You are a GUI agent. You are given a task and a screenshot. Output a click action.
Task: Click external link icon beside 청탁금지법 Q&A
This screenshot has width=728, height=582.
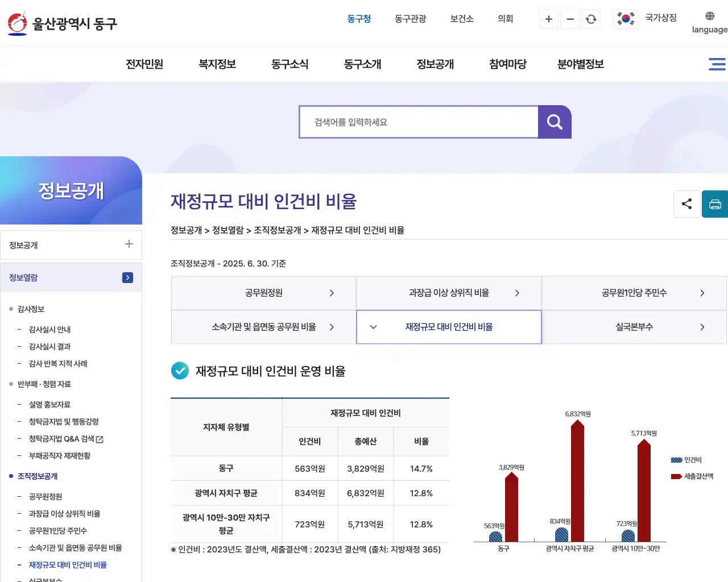100,439
